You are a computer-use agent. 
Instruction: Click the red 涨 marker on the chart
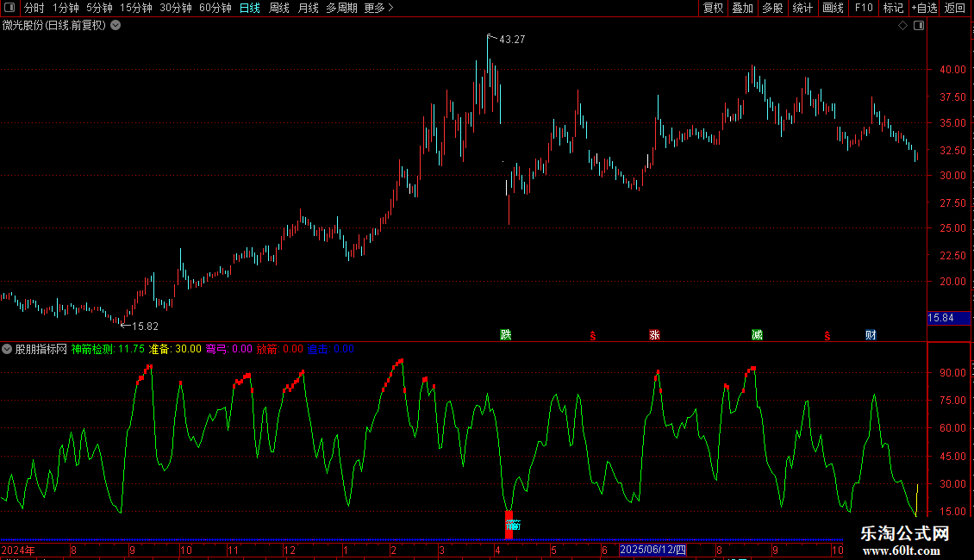click(x=654, y=334)
